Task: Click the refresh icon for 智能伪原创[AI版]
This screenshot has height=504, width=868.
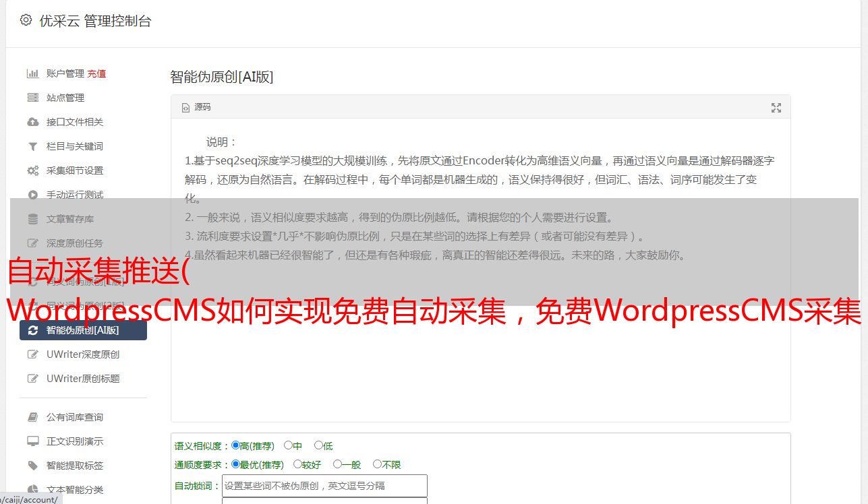Action: (x=32, y=330)
